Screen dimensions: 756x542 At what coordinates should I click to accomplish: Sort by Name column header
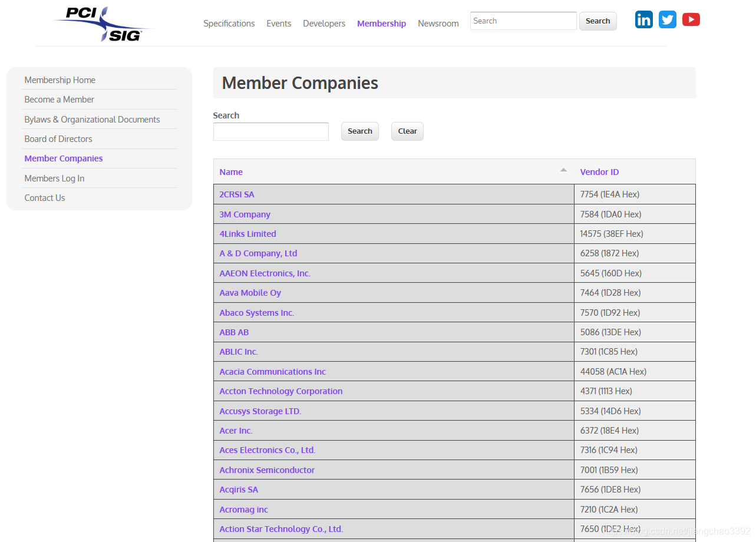pos(231,172)
